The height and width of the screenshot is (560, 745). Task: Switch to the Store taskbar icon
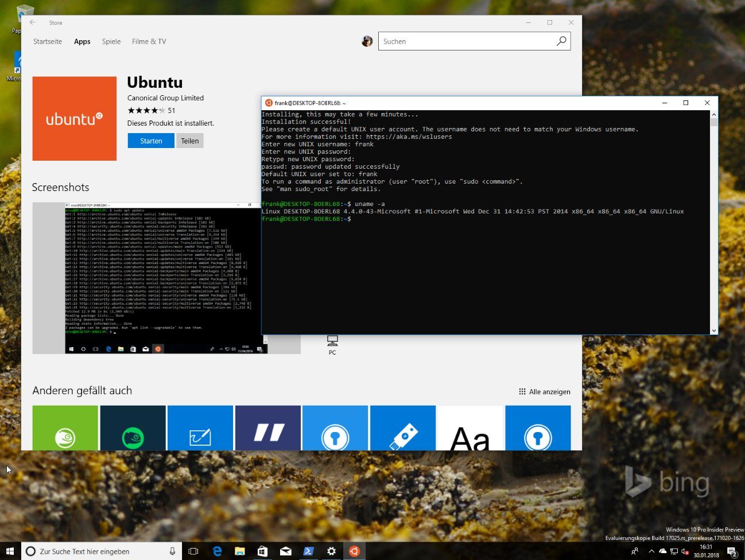(262, 551)
